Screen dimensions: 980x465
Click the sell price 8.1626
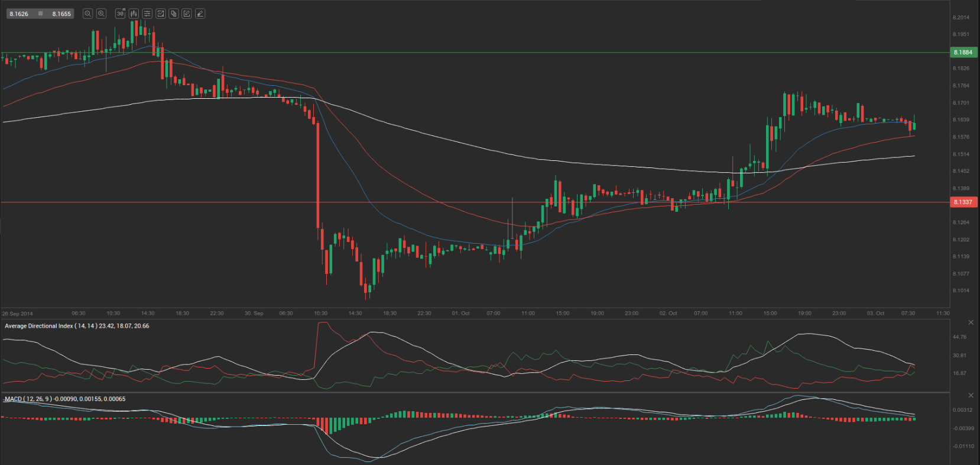(x=19, y=14)
